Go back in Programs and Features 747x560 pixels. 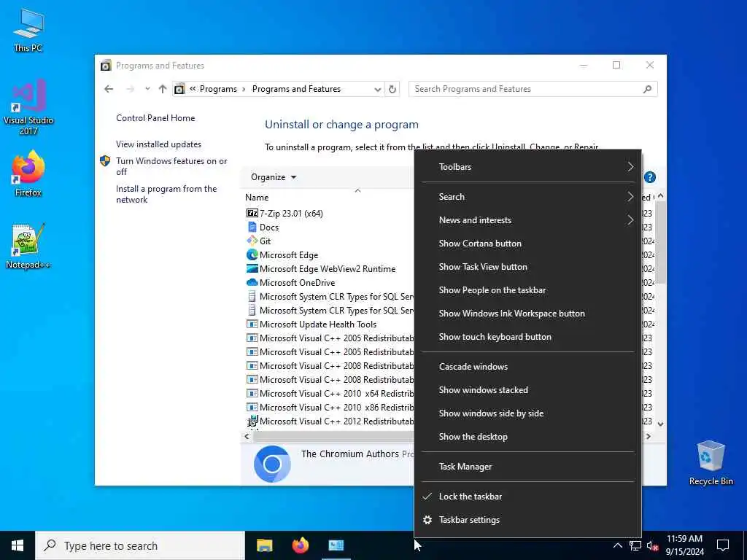[109, 89]
